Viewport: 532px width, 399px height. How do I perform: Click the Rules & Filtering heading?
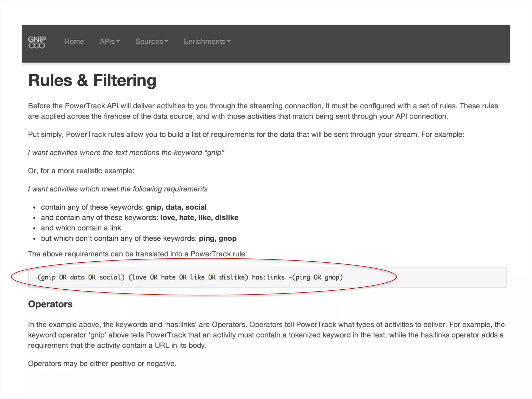92,80
